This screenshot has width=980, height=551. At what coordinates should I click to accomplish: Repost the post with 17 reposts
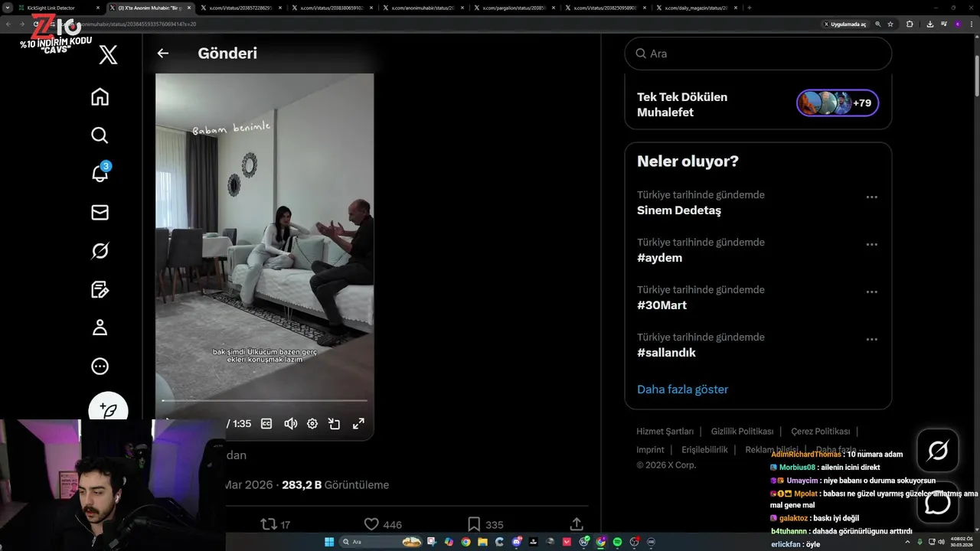[x=275, y=524]
